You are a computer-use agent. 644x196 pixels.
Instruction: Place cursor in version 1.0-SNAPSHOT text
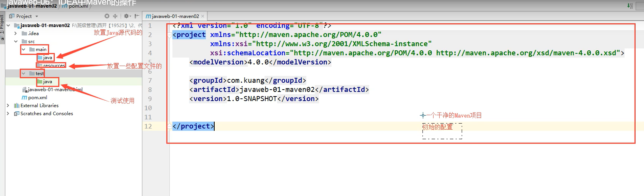252,99
